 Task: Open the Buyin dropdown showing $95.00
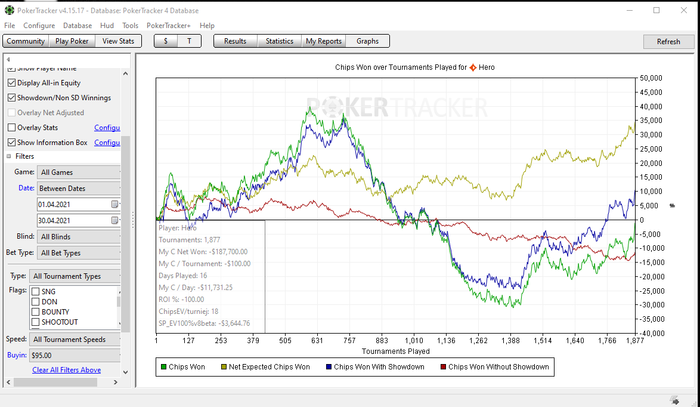(75, 355)
